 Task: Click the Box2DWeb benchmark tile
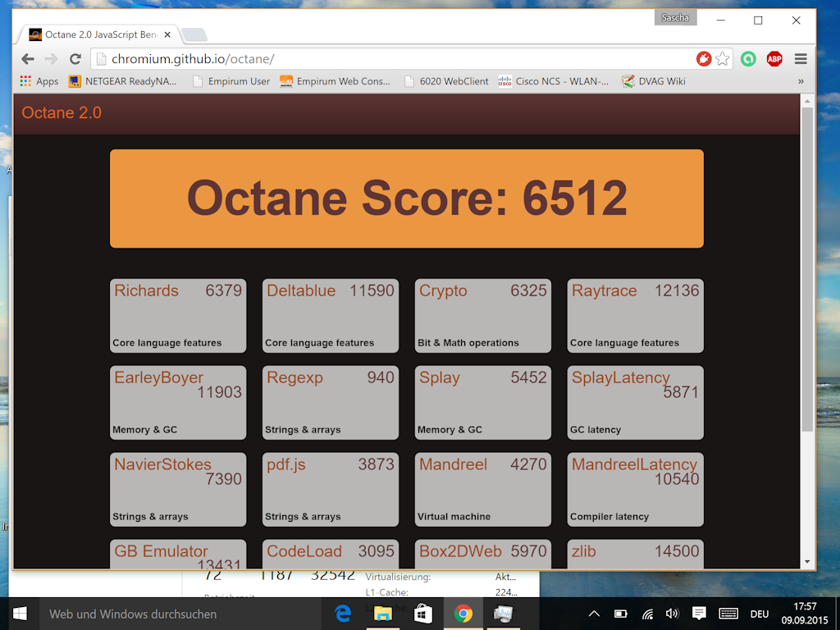click(x=483, y=554)
